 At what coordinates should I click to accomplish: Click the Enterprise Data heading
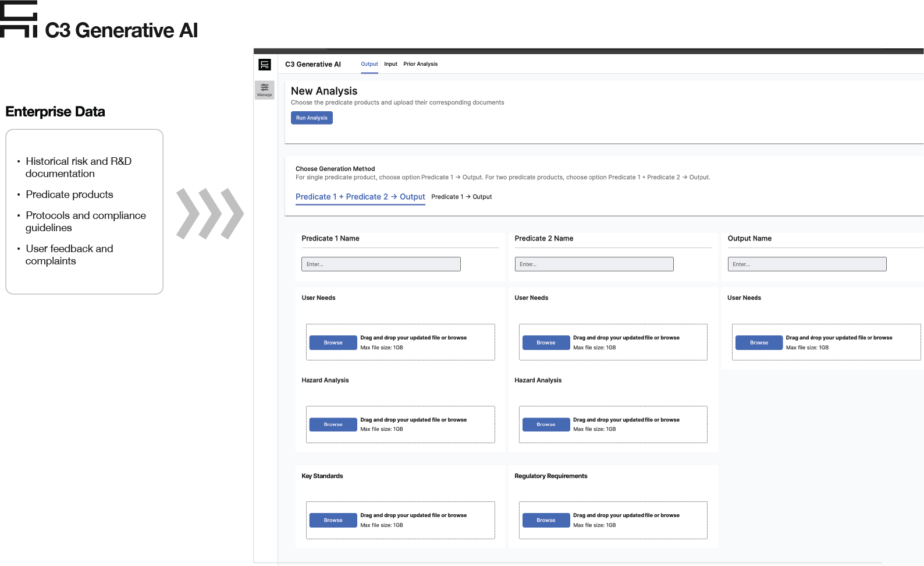(55, 112)
